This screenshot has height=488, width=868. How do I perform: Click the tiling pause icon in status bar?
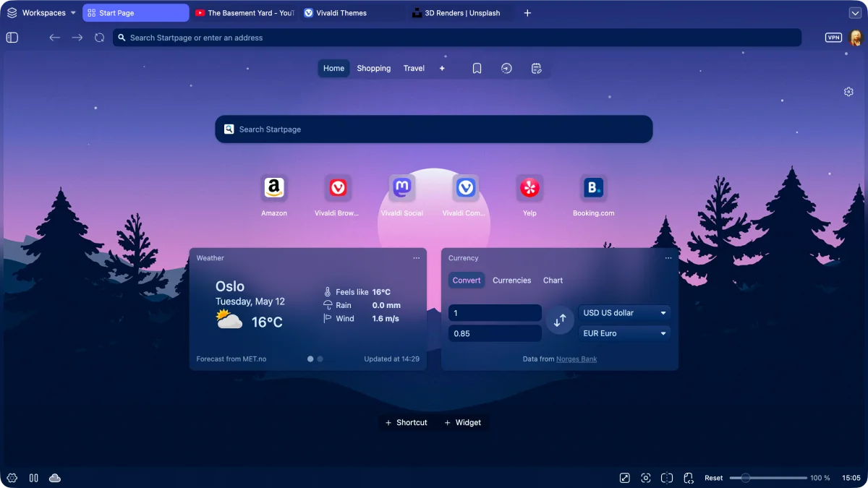[x=33, y=478]
